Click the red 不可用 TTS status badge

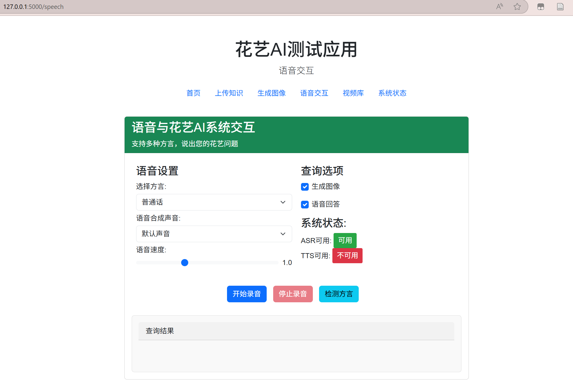pos(347,256)
